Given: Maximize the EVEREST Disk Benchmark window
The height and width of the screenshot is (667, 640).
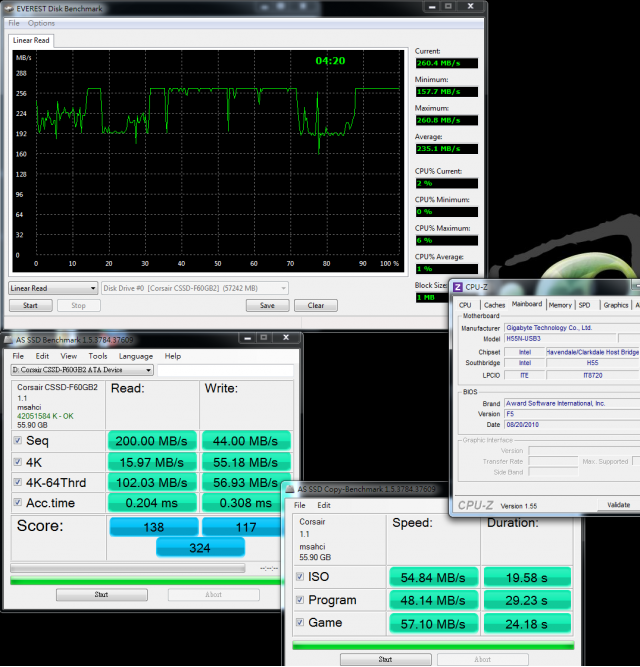Looking at the screenshot, I should coord(448,6).
